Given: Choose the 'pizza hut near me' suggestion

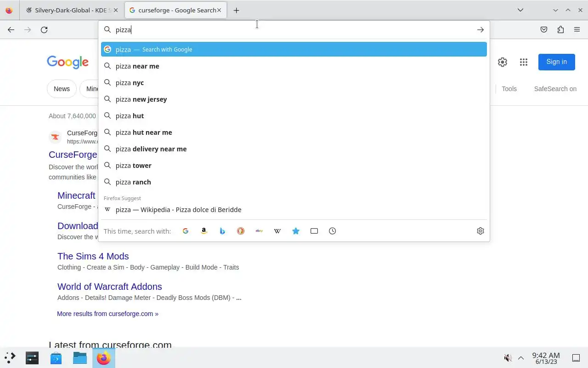Looking at the screenshot, I should point(294,132).
